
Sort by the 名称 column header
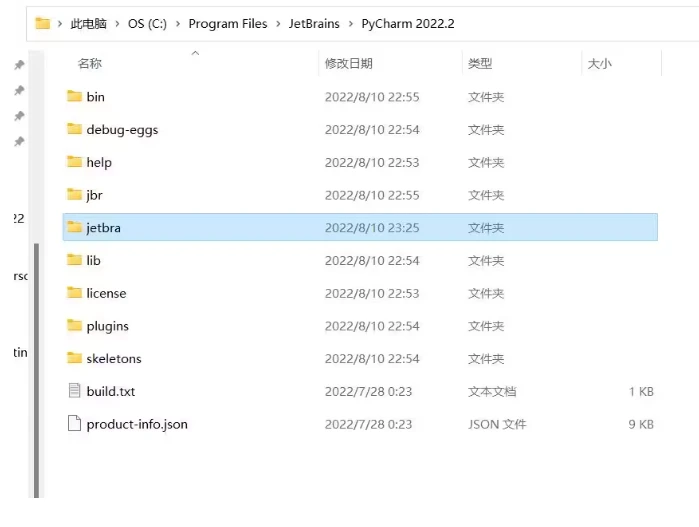click(x=90, y=64)
